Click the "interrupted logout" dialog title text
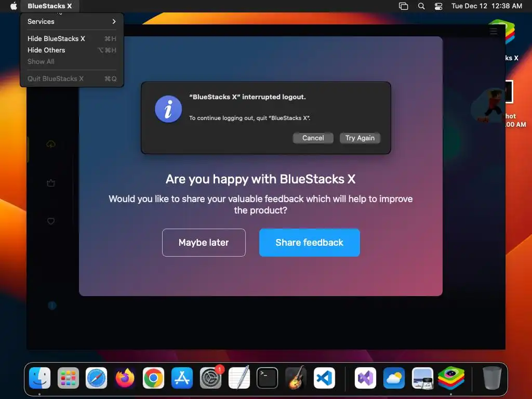This screenshot has width=532, height=399. [247, 97]
